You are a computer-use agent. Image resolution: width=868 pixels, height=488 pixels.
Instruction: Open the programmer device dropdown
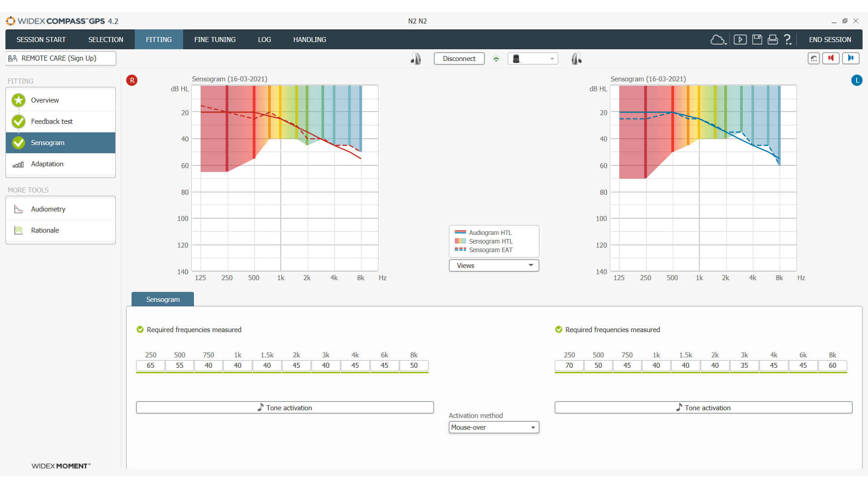tap(533, 58)
